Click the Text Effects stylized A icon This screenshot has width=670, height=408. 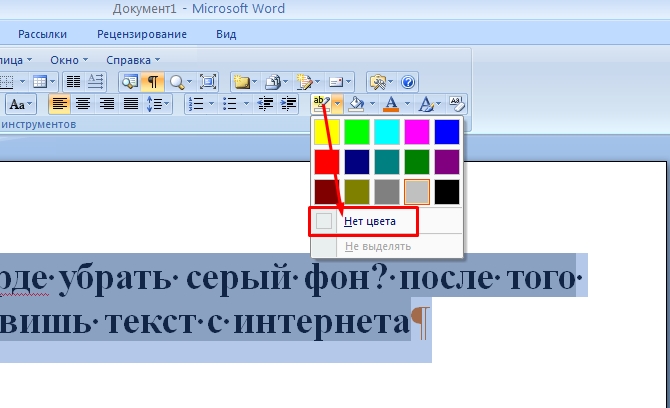(426, 103)
